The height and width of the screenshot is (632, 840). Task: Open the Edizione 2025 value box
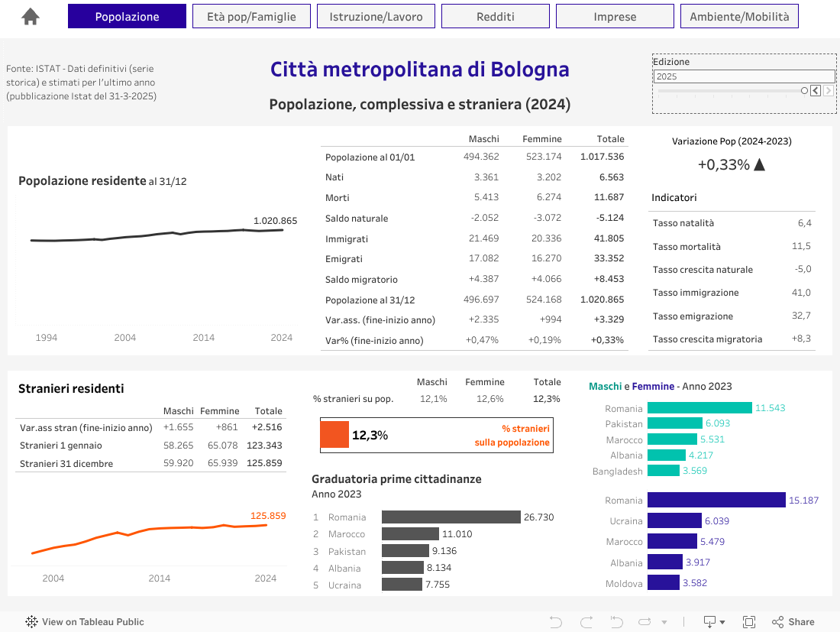pyautogui.click(x=744, y=76)
